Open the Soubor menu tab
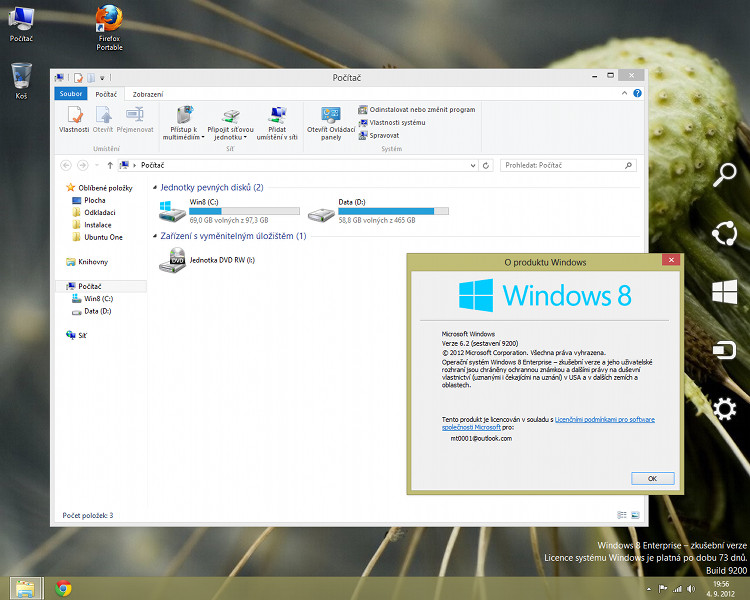Viewport: 750px width, 600px height. click(x=71, y=94)
